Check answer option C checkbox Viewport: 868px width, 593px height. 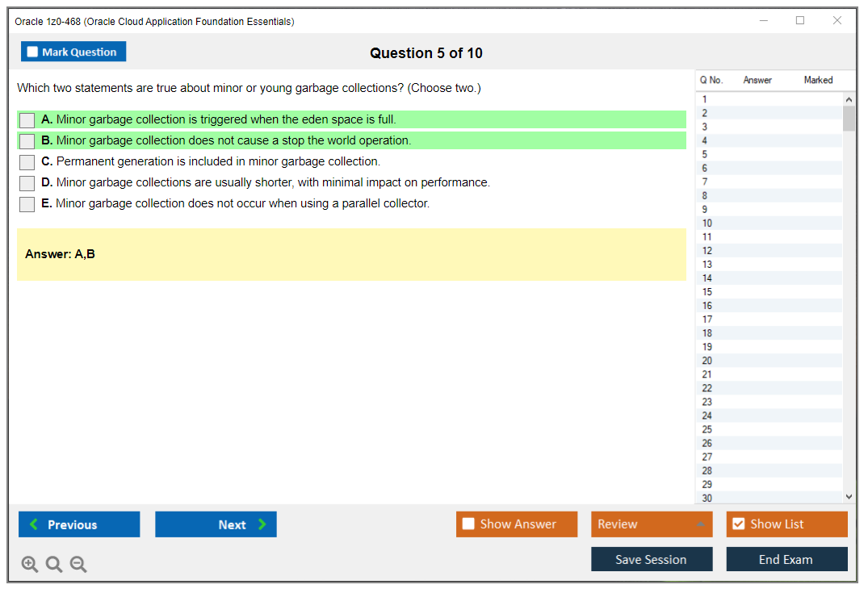[x=26, y=161]
